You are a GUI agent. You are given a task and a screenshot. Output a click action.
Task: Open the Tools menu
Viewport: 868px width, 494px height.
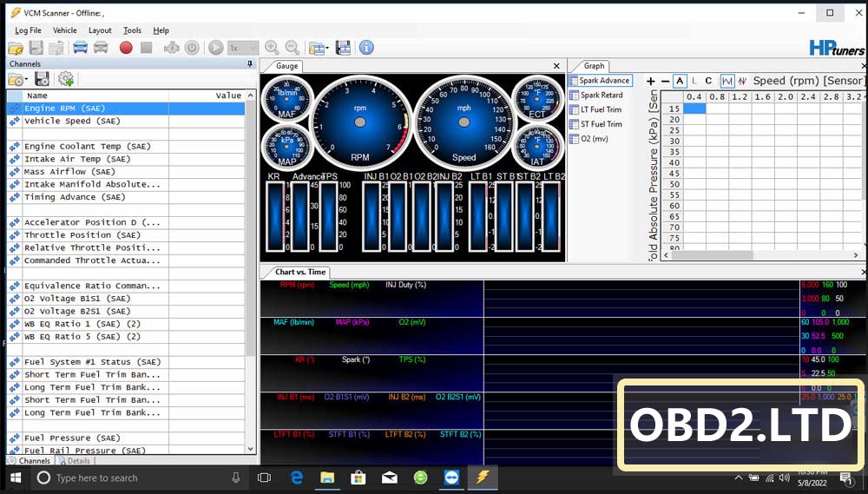point(132,30)
